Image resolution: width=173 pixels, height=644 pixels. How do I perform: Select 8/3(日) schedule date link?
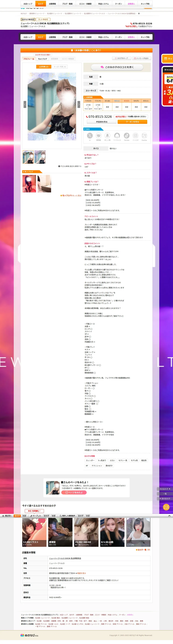coord(127,101)
